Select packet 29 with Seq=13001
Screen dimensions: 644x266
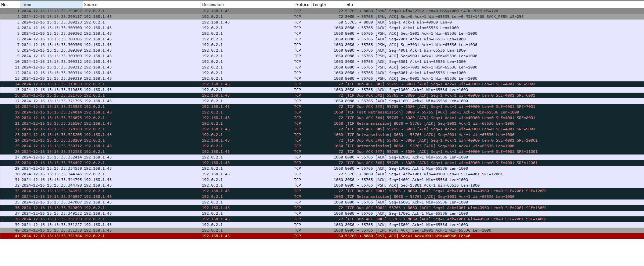click(x=322, y=168)
